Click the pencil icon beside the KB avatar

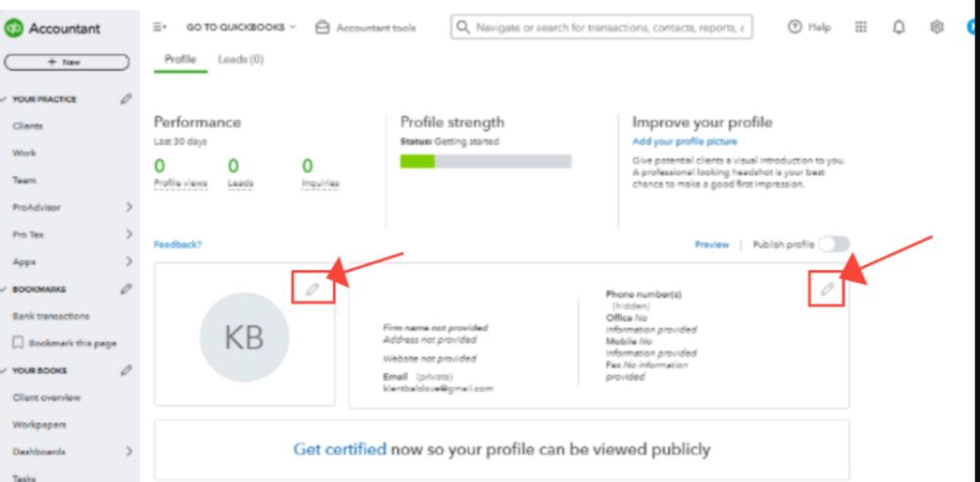coord(313,289)
